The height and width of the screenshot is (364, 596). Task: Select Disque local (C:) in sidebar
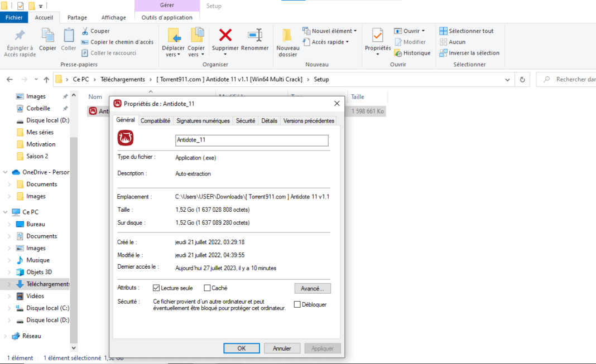[47, 308]
